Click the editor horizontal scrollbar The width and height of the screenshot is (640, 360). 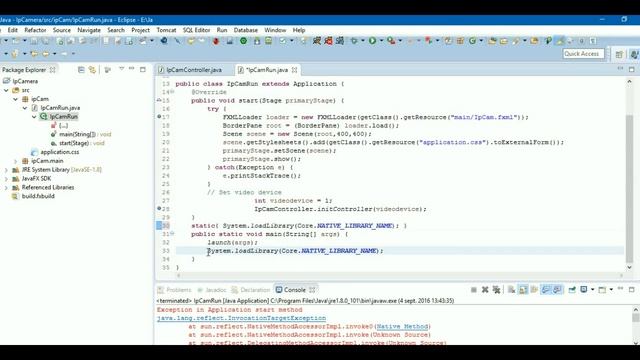[400, 276]
